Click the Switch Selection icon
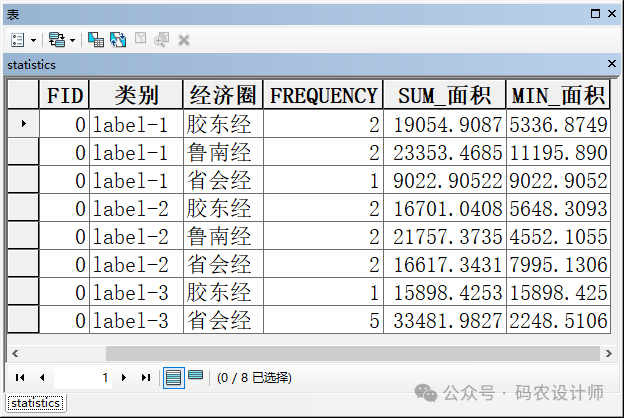This screenshot has width=624, height=418. coord(117,40)
